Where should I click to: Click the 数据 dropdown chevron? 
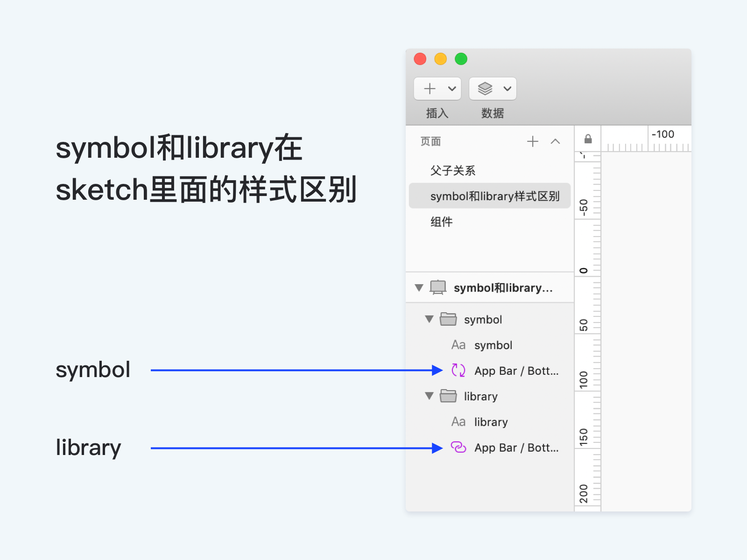pos(506,88)
